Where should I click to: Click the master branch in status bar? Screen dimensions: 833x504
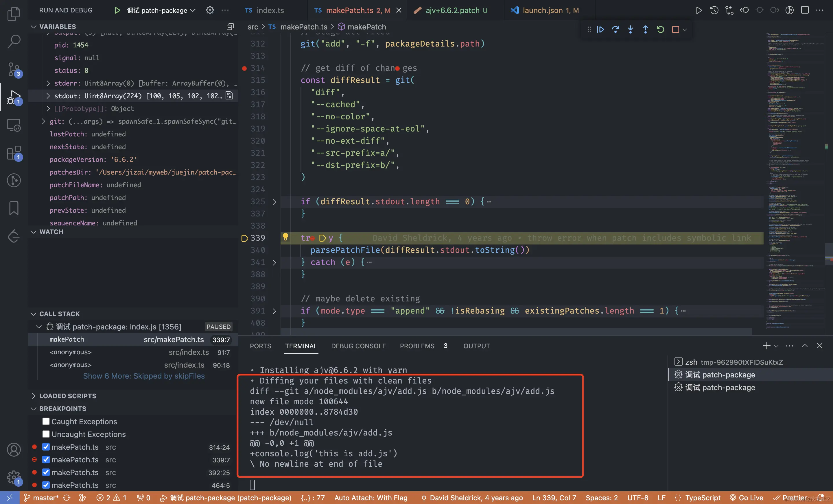41,498
